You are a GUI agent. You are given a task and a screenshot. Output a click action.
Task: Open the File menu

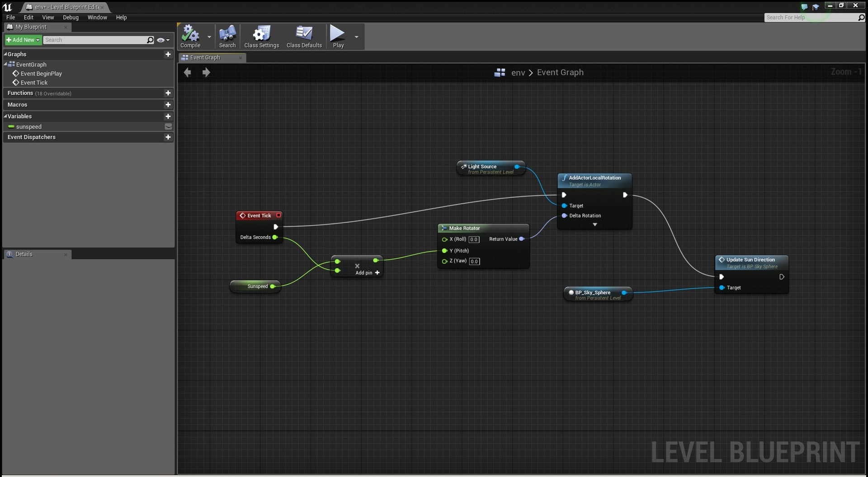[x=10, y=17]
